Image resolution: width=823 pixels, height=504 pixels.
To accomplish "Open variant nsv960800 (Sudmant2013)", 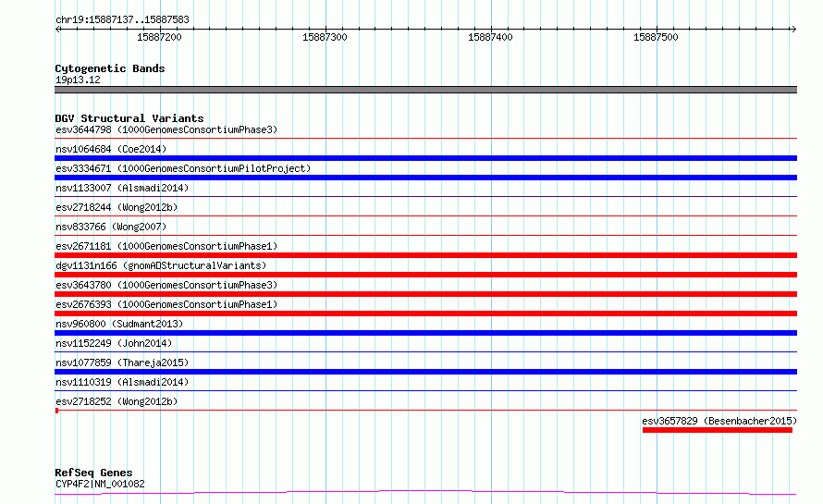I will (x=119, y=324).
